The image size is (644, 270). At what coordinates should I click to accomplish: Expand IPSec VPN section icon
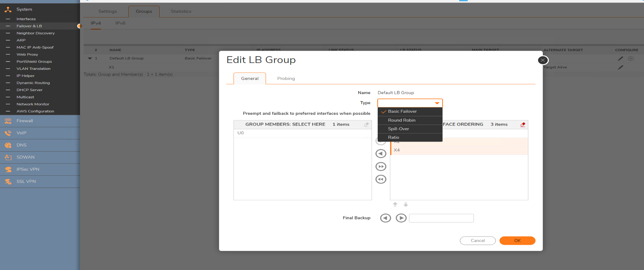coord(8,170)
